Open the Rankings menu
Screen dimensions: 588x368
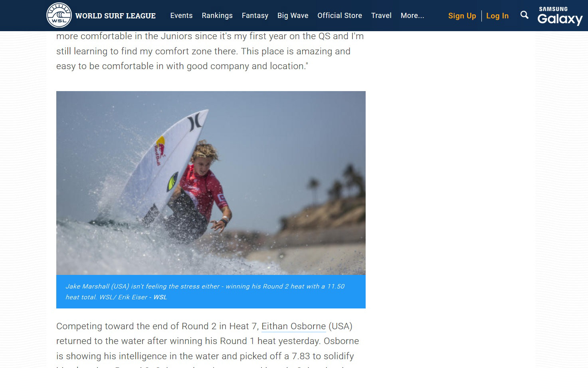[217, 16]
